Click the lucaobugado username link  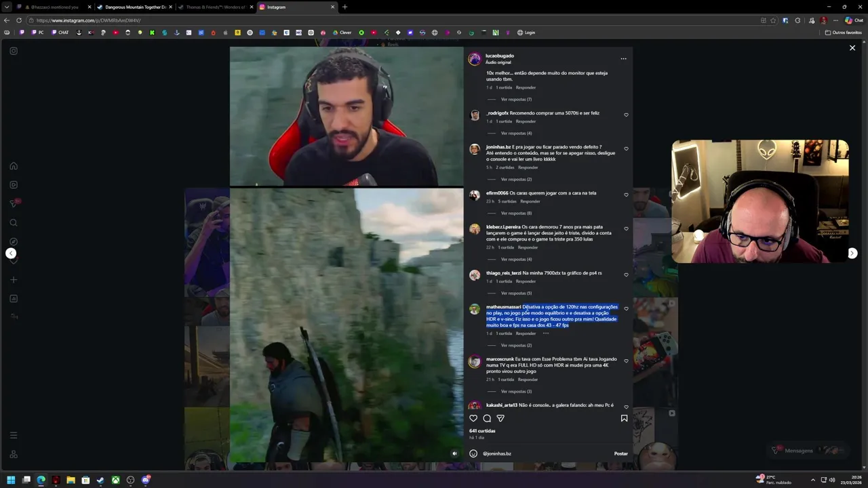[x=500, y=56]
